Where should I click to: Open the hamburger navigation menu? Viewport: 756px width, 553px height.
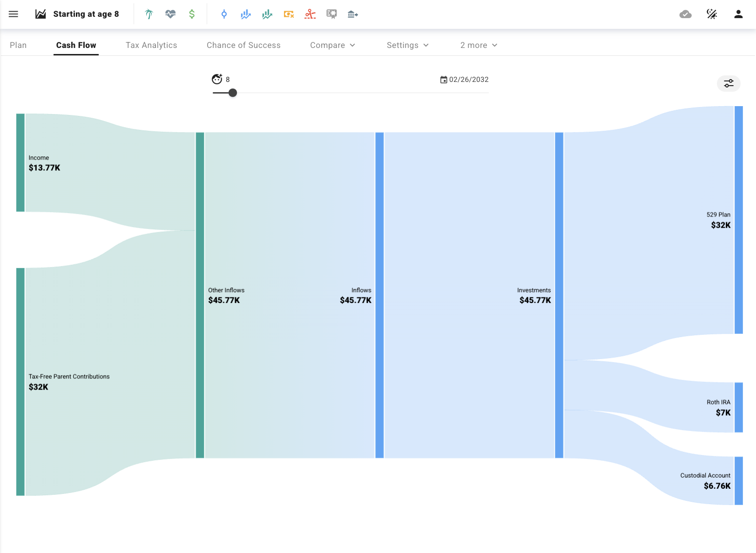13,14
